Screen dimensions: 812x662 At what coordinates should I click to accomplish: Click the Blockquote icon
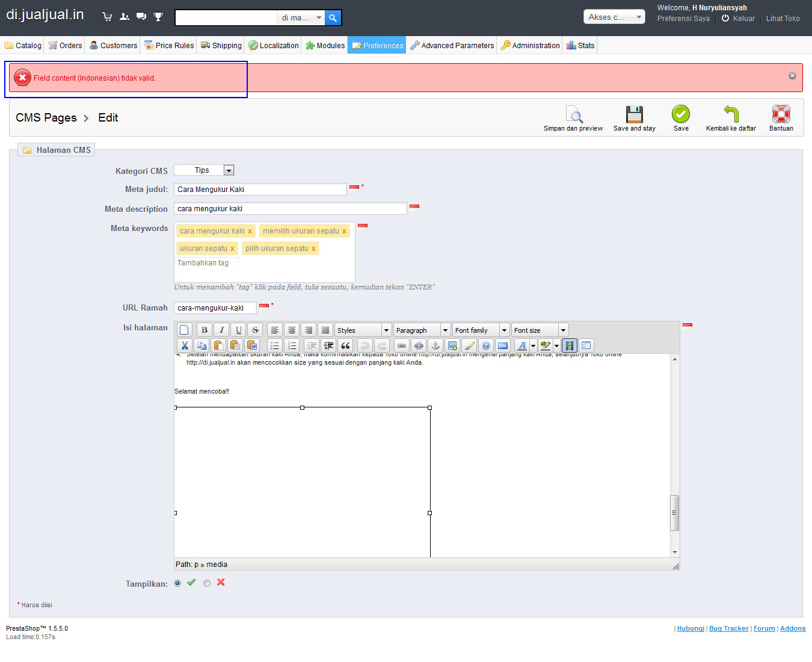[x=345, y=345]
